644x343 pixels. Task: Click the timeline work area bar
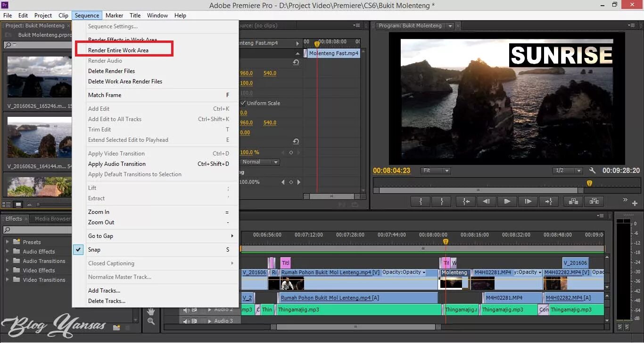tap(422, 249)
